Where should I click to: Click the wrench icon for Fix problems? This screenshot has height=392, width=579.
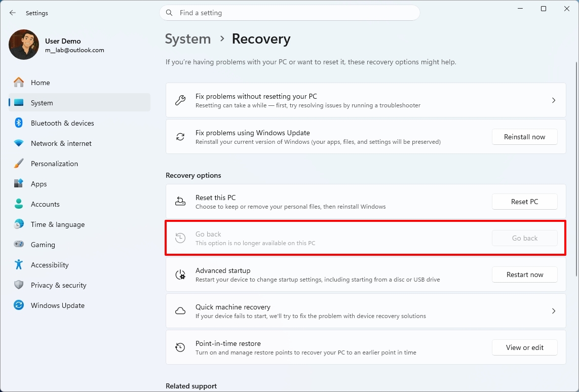(x=180, y=100)
